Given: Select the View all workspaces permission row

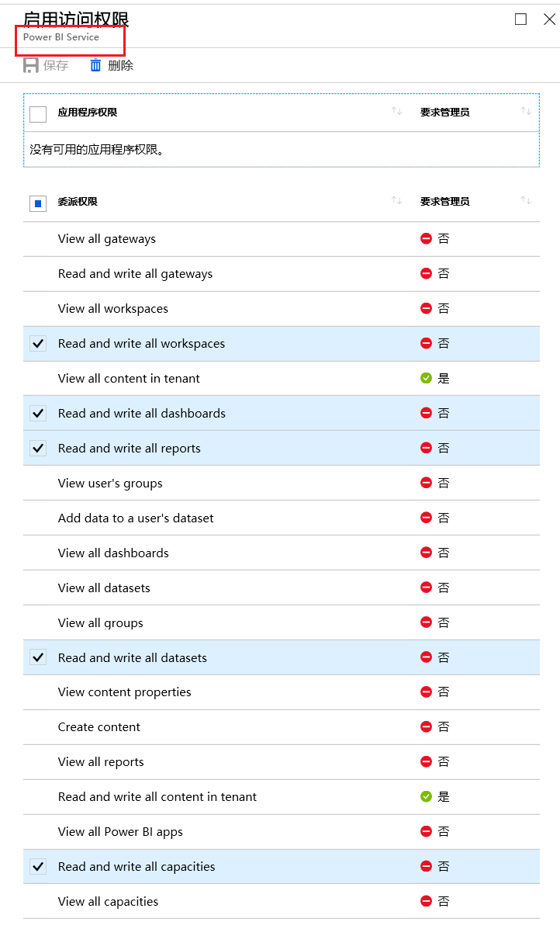Looking at the screenshot, I should [113, 309].
